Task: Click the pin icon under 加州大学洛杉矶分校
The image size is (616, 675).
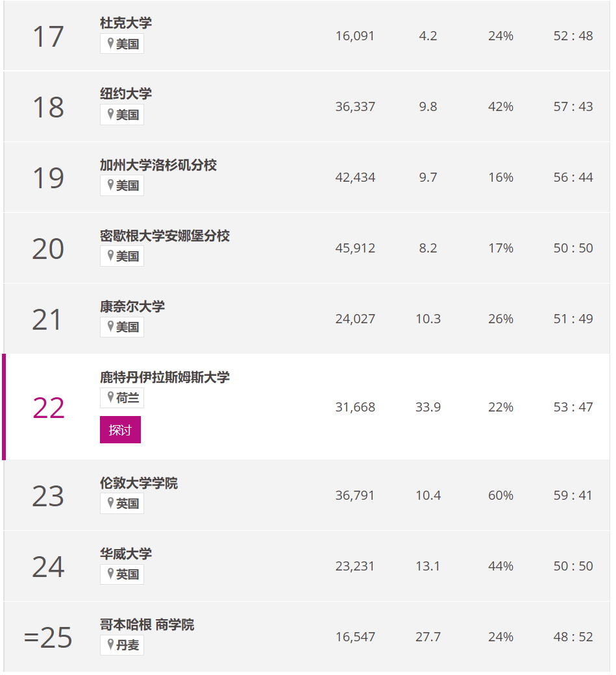Action: click(x=110, y=185)
